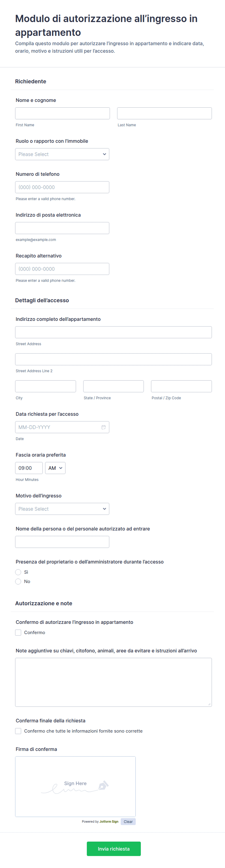The height and width of the screenshot is (868, 225).
Task: Click the Street Address input field
Action: tap(113, 332)
